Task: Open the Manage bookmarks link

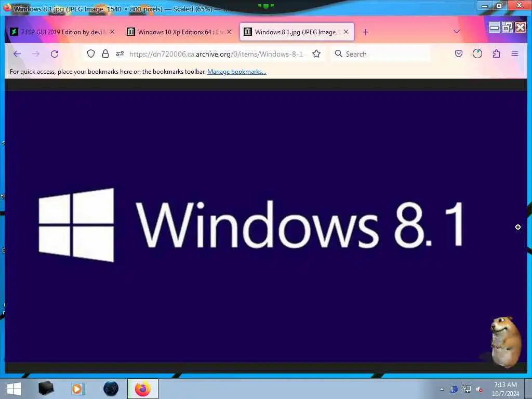Action: pos(237,72)
